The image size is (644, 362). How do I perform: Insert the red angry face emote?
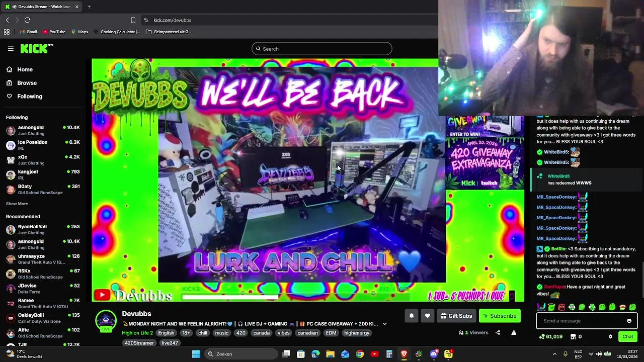coord(561,307)
